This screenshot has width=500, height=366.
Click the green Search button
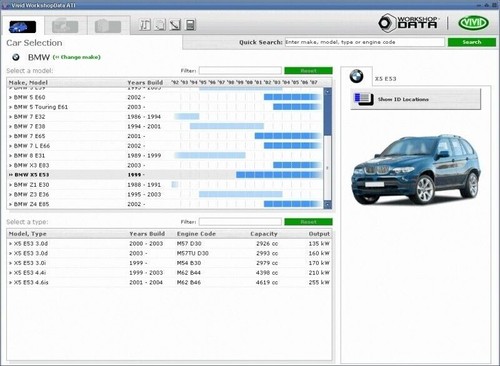pos(472,42)
